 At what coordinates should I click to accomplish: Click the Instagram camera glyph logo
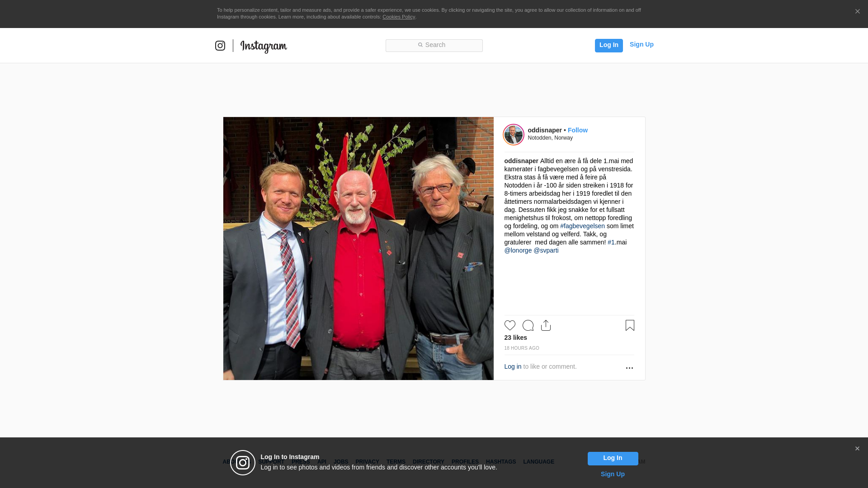(x=220, y=46)
